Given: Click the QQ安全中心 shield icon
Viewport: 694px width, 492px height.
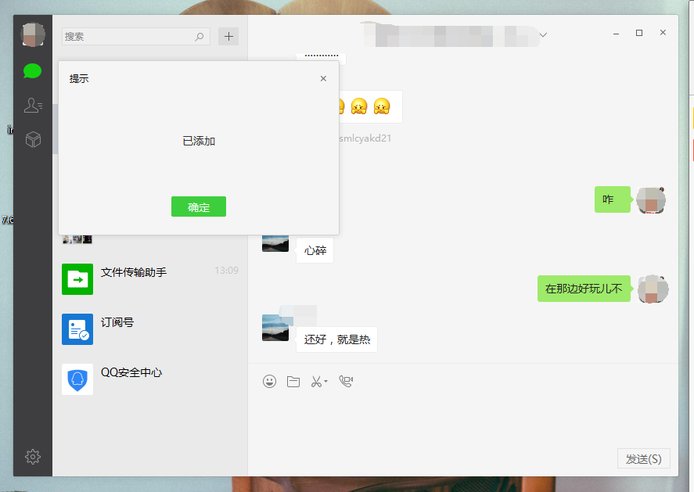Looking at the screenshot, I should (77, 379).
